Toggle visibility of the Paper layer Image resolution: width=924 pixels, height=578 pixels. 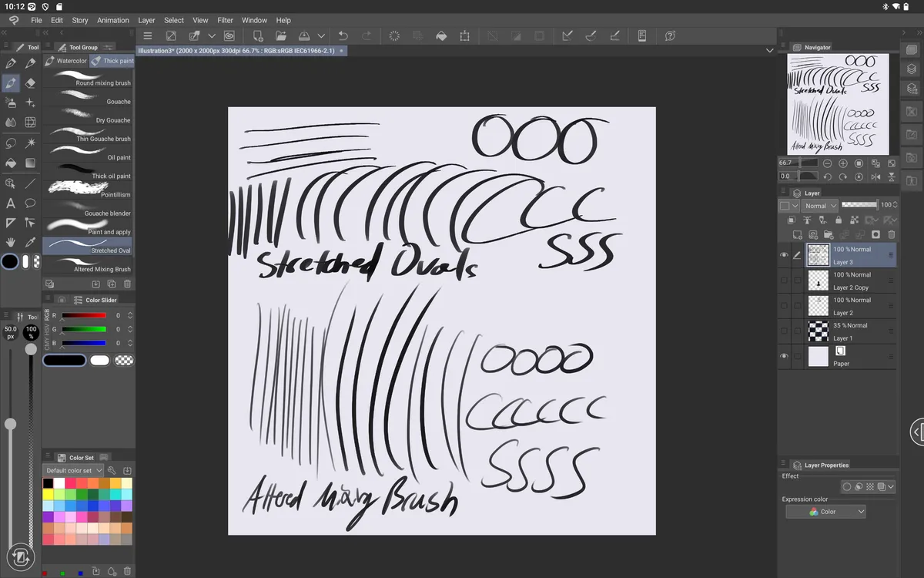point(784,356)
